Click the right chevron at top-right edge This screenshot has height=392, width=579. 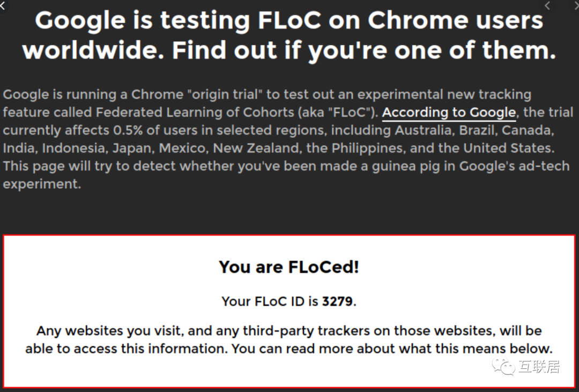tap(577, 5)
